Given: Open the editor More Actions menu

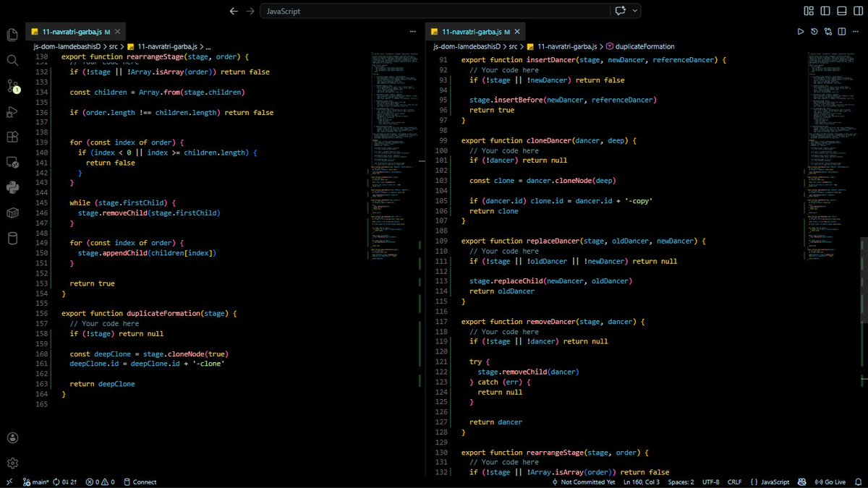Looking at the screenshot, I should [x=857, y=31].
